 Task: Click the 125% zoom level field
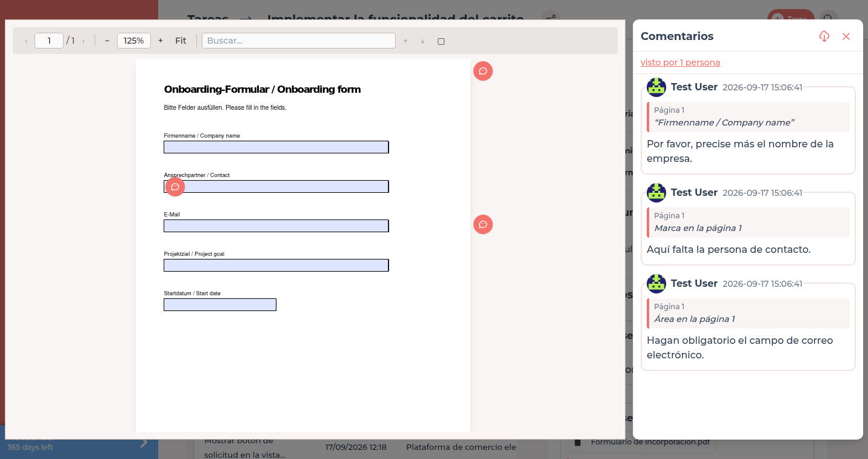point(134,41)
